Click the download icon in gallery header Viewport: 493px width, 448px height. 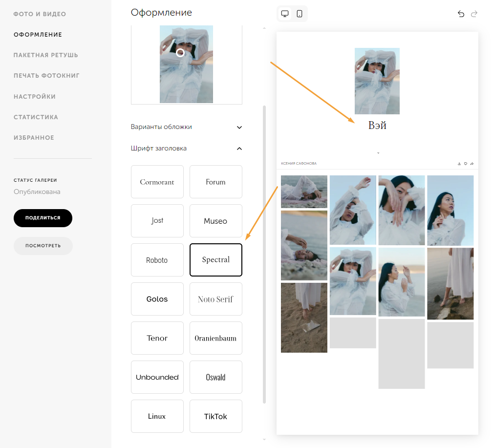[x=459, y=164]
